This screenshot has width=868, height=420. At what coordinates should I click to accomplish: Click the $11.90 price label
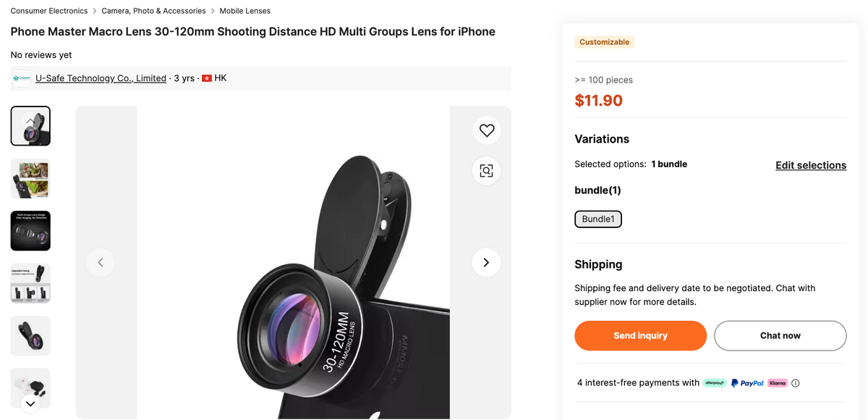point(599,101)
